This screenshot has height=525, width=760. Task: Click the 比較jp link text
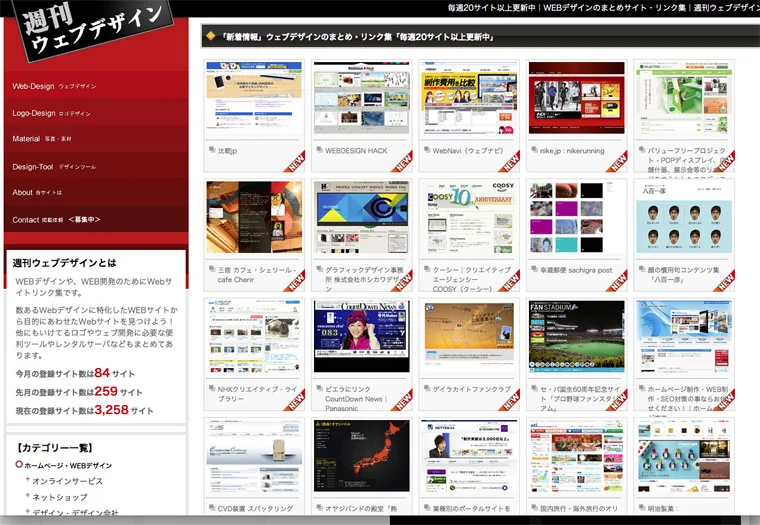pos(227,151)
